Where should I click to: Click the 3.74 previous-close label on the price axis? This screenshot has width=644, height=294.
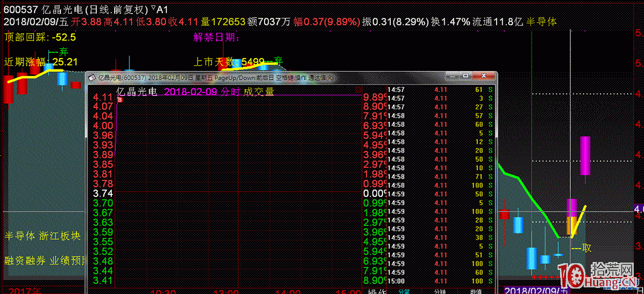click(x=102, y=194)
